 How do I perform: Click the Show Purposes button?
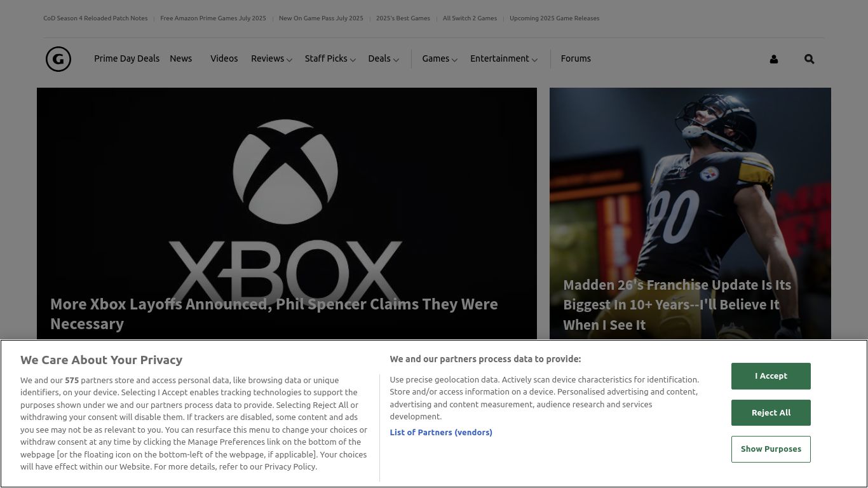tap(771, 449)
